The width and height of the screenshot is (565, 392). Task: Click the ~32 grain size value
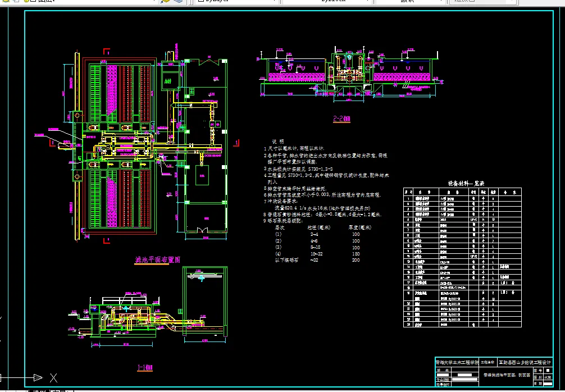click(x=314, y=260)
